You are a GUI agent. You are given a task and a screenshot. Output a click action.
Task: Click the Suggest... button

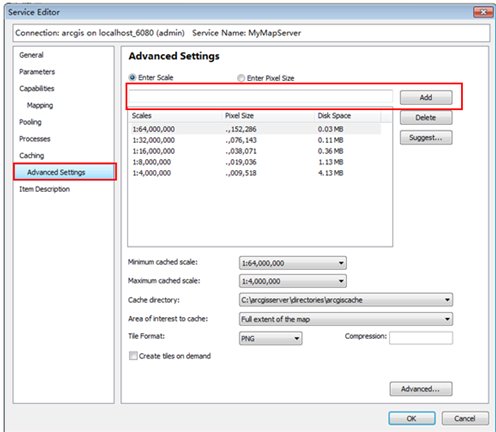426,138
